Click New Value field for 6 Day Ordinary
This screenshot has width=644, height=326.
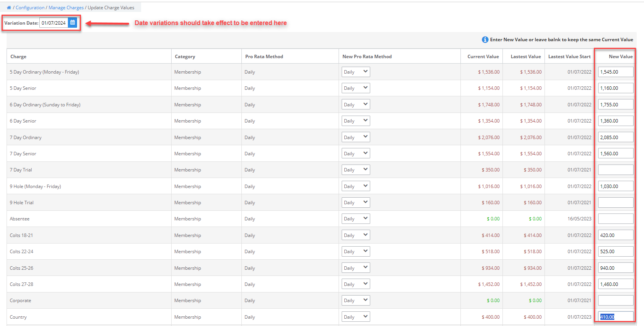point(615,104)
